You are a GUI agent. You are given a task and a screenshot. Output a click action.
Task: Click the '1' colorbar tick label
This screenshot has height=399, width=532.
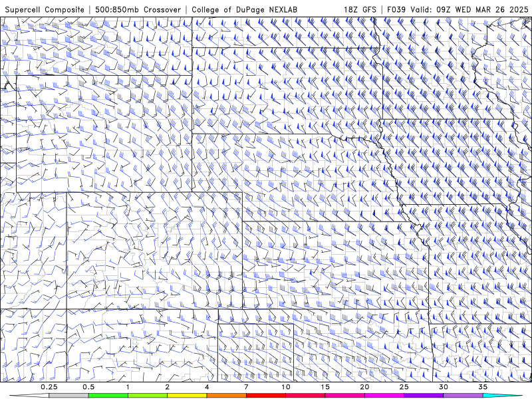pos(128,387)
